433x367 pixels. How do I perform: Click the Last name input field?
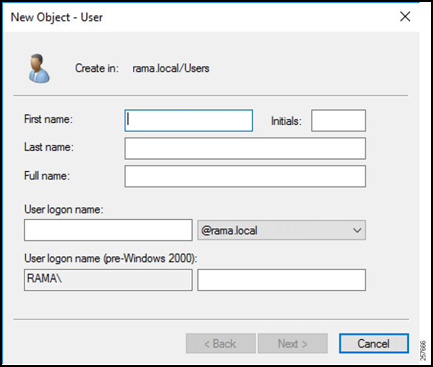[245, 148]
